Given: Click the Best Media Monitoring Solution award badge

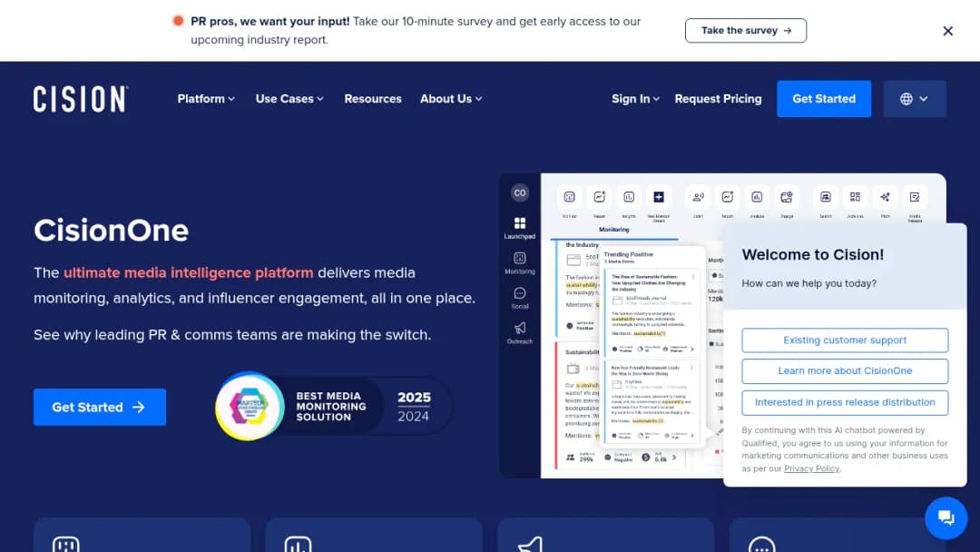Looking at the screenshot, I should click(332, 407).
